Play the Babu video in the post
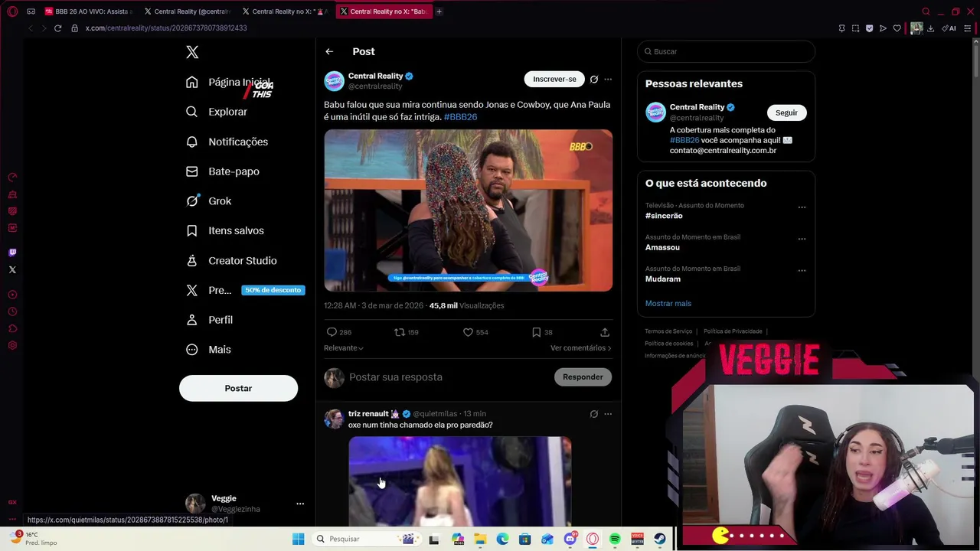This screenshot has height=551, width=980. pyautogui.click(x=468, y=210)
